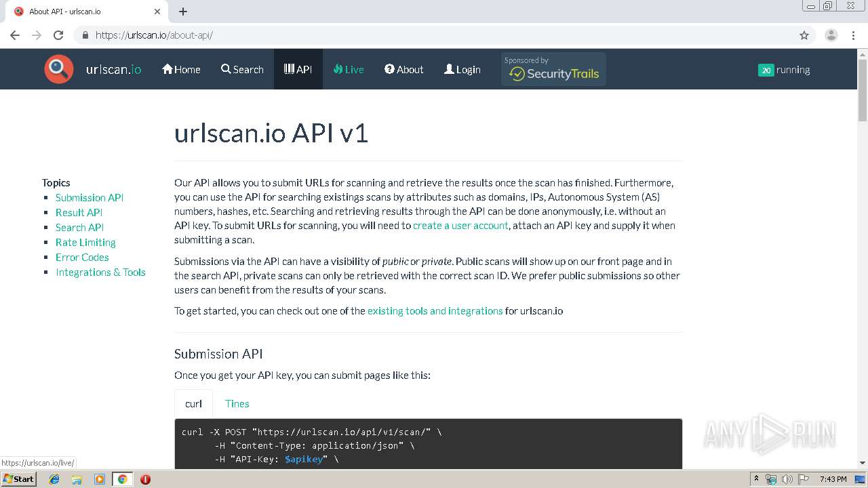Open the media player taskbar icon
Image resolution: width=868 pixels, height=488 pixels.
[x=100, y=479]
